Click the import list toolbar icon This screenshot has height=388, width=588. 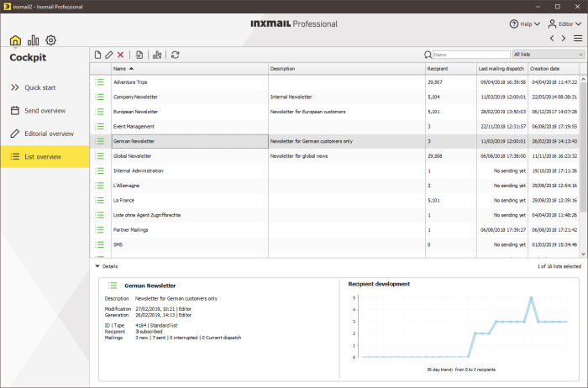(x=139, y=55)
